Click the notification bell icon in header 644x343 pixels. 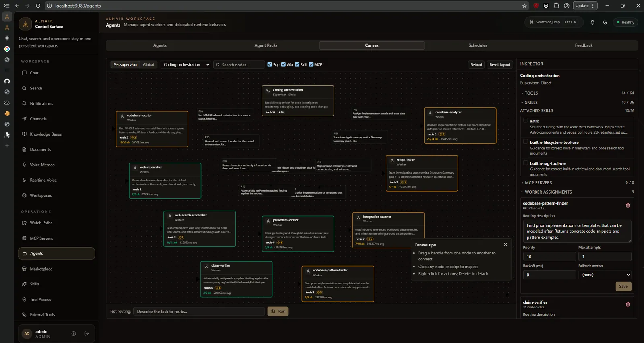pos(592,22)
